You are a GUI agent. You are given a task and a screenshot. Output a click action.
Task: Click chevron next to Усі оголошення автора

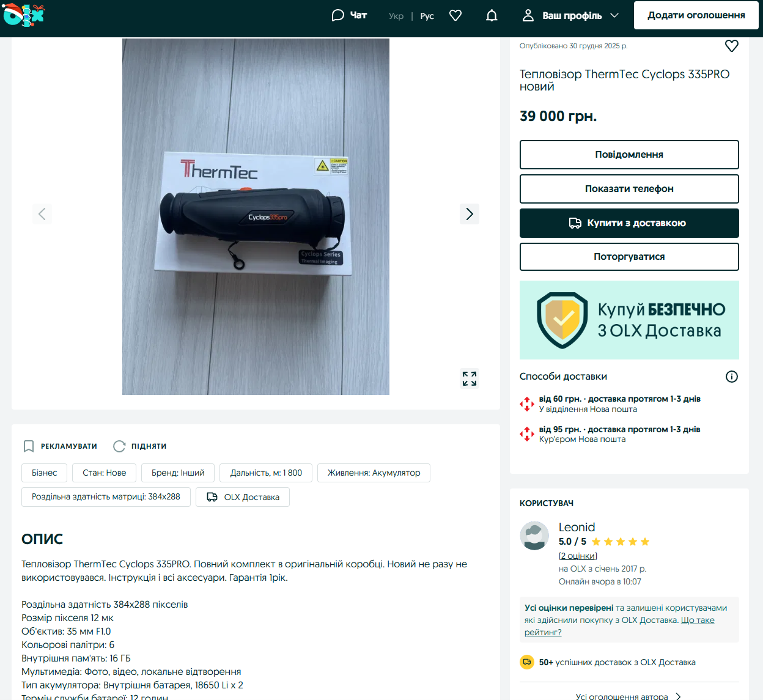pos(678,696)
